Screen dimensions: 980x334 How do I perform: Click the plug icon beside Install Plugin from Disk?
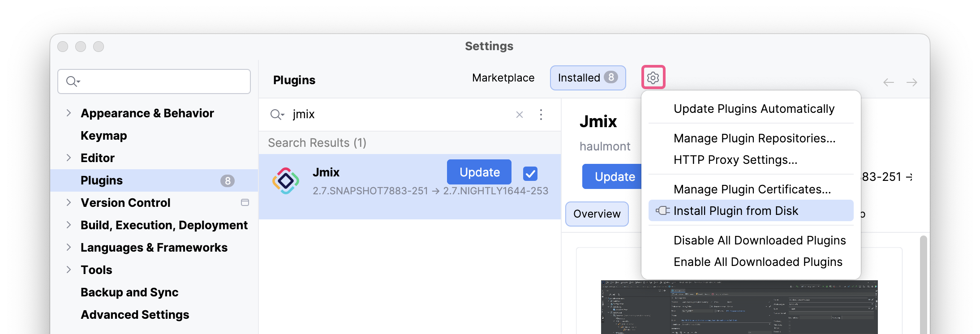pyautogui.click(x=663, y=210)
